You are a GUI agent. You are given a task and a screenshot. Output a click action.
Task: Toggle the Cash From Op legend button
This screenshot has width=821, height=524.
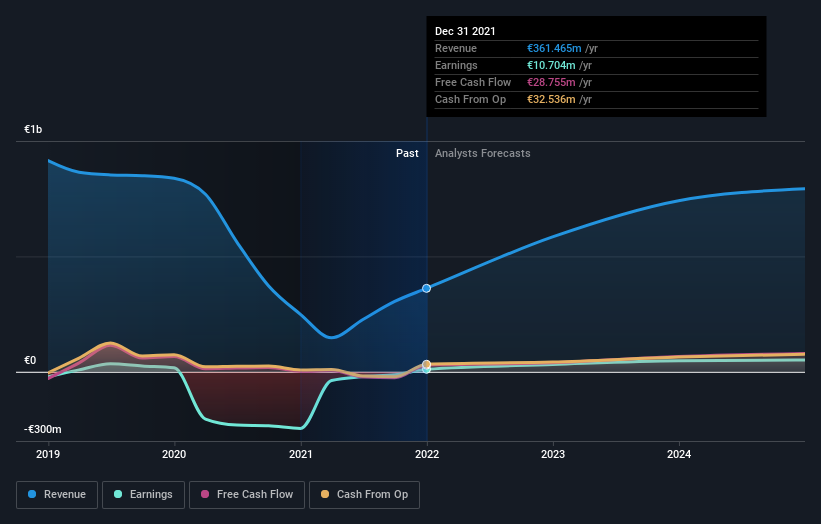point(364,495)
